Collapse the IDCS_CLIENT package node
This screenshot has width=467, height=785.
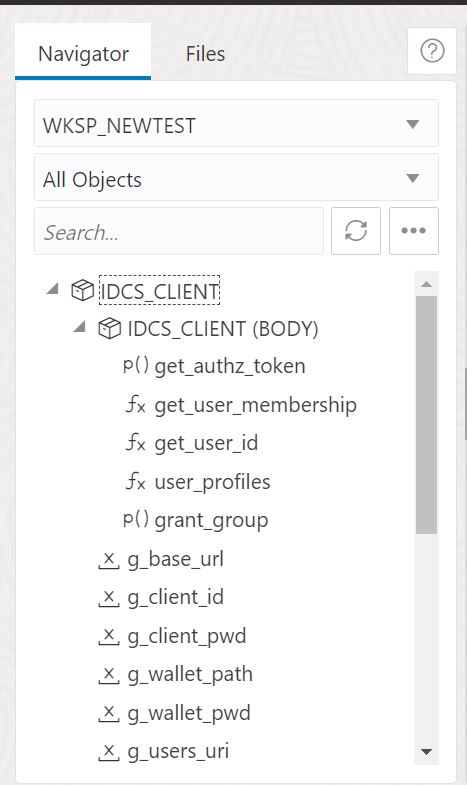pyautogui.click(x=53, y=289)
